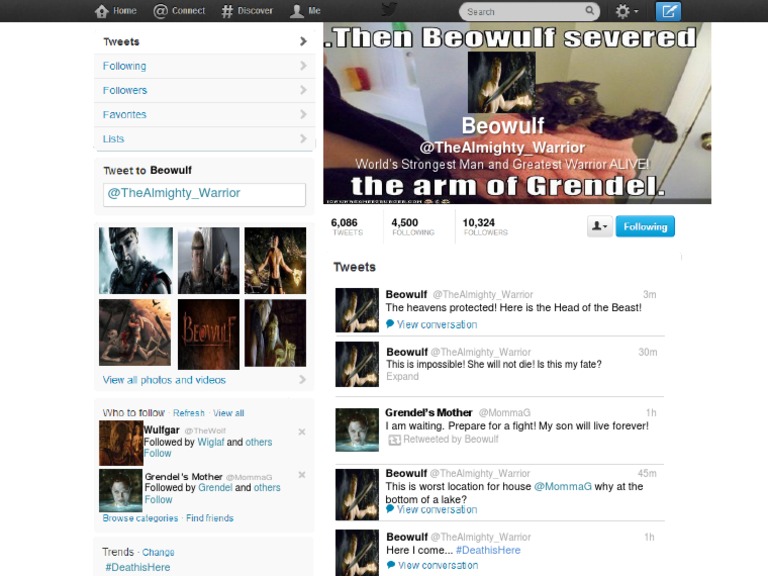Click the chevron next to Following row
Screen dimensions: 768x576
[x=303, y=66]
